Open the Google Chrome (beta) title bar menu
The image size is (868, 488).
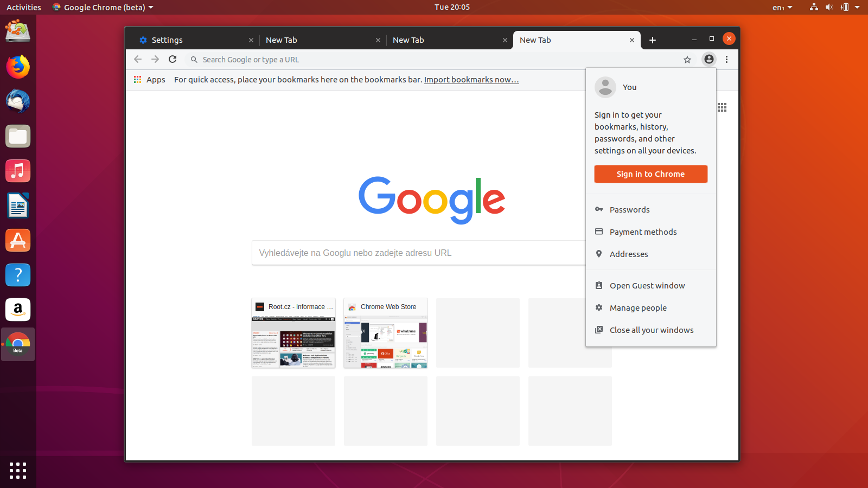103,7
